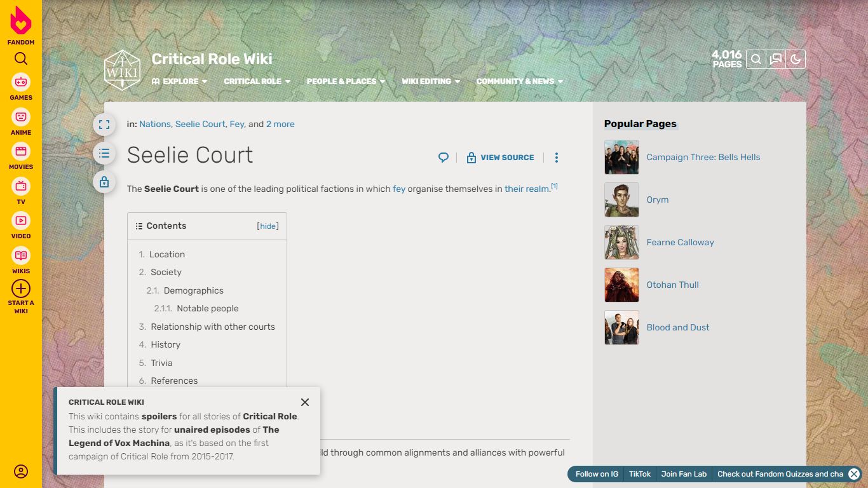
Task: Click the Critical Role Wiki title
Action: pos(212,59)
